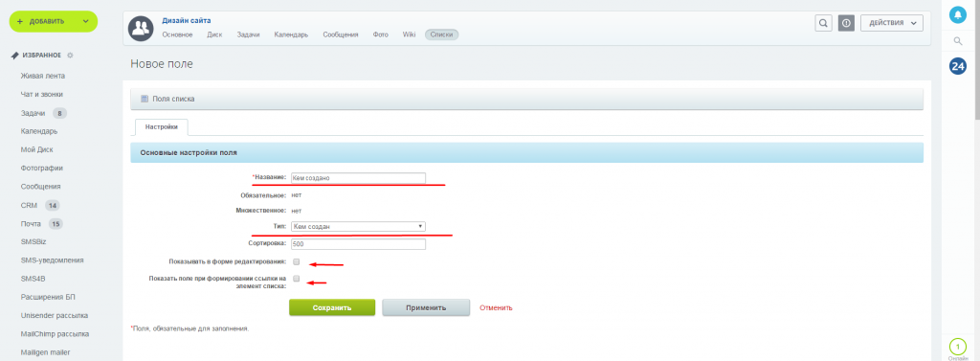Image resolution: width=980 pixels, height=361 pixels.
Task: Click the Новое поле page heading
Action: point(162,64)
